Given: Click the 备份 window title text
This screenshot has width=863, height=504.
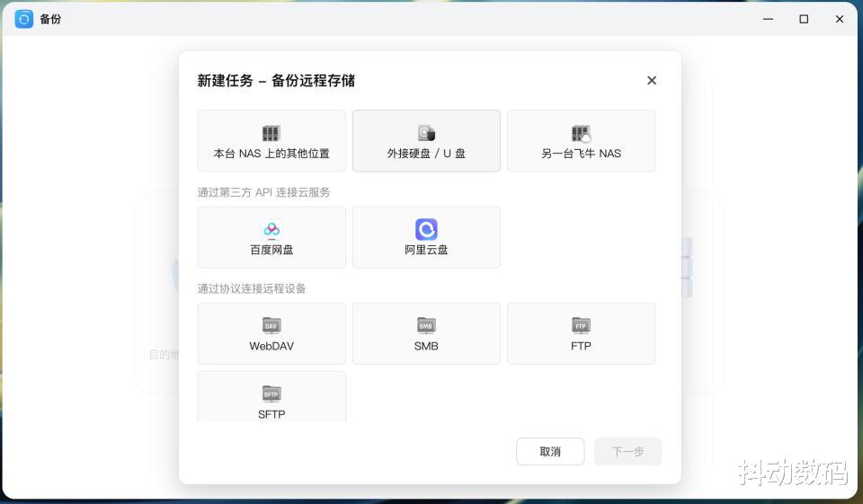Looking at the screenshot, I should [50, 19].
